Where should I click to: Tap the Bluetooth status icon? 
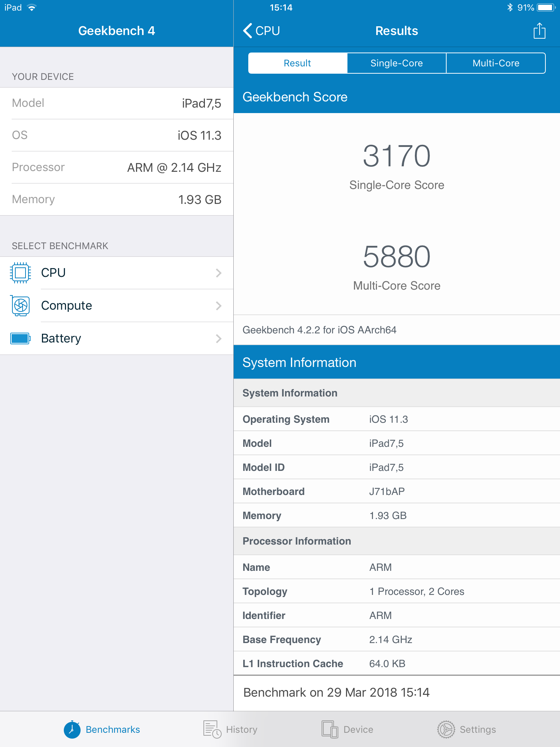coord(510,7)
